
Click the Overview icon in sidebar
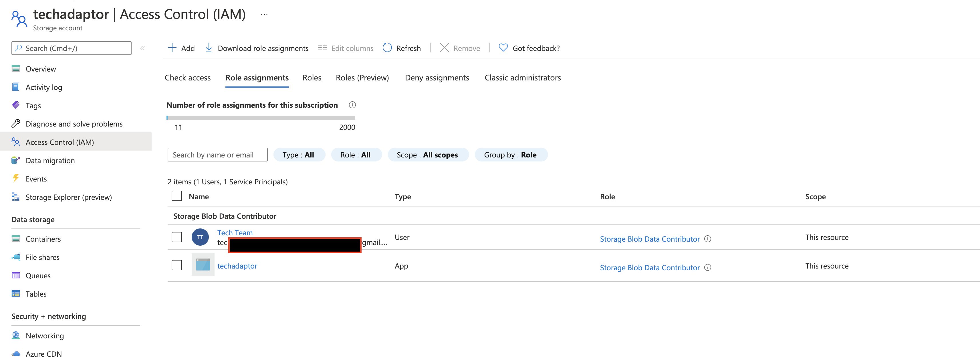point(16,68)
